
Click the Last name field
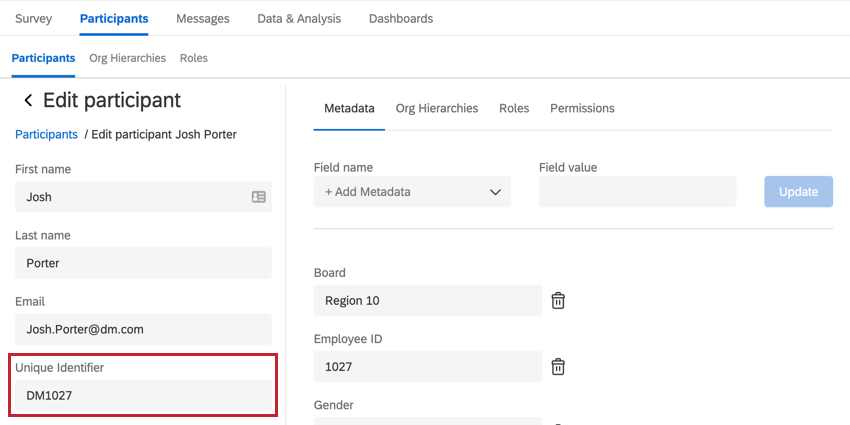pyautogui.click(x=143, y=263)
